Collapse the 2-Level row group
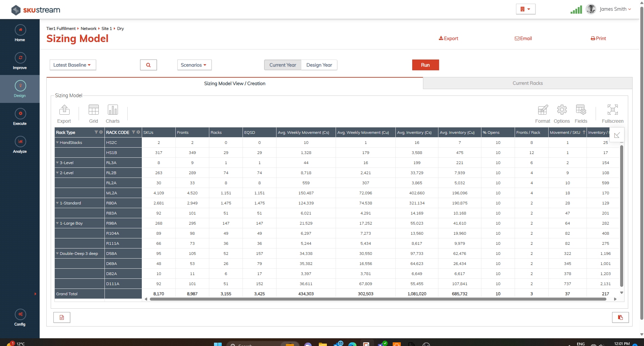This screenshot has height=346, width=644. 57,173
